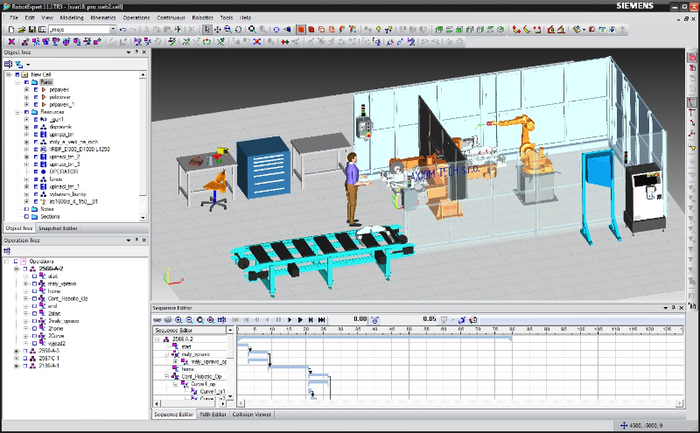Screen dimensions: 700x433
Task: Click the Undo arrow icon
Action: pos(122,29)
